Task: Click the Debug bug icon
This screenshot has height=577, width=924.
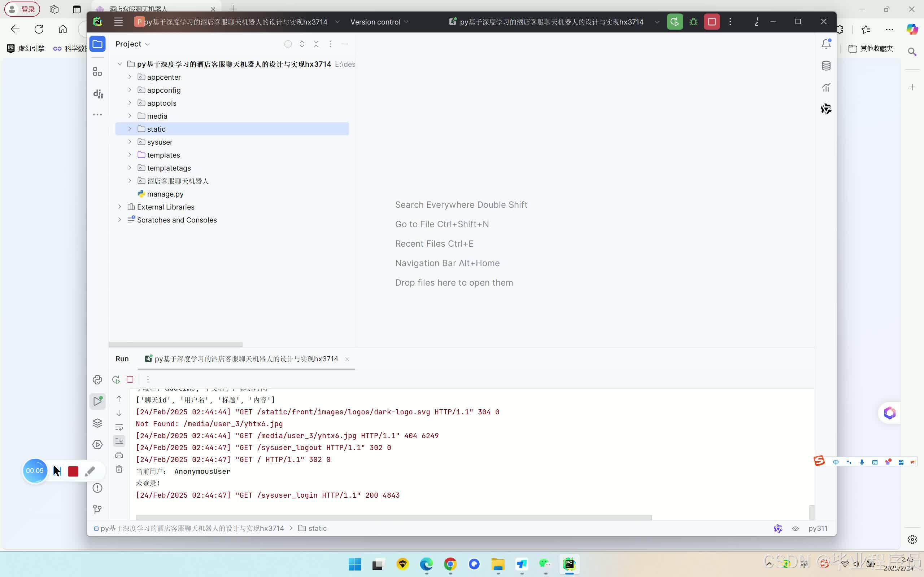Action: click(x=693, y=22)
